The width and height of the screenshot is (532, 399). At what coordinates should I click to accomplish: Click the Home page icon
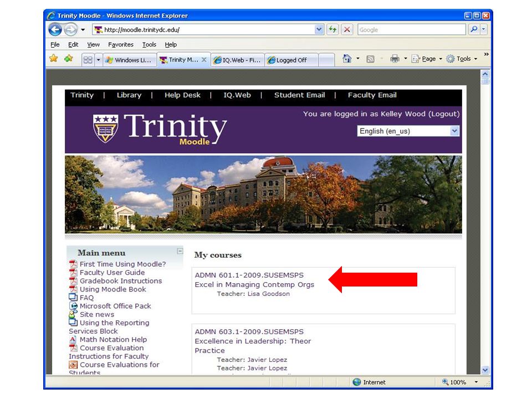click(347, 59)
